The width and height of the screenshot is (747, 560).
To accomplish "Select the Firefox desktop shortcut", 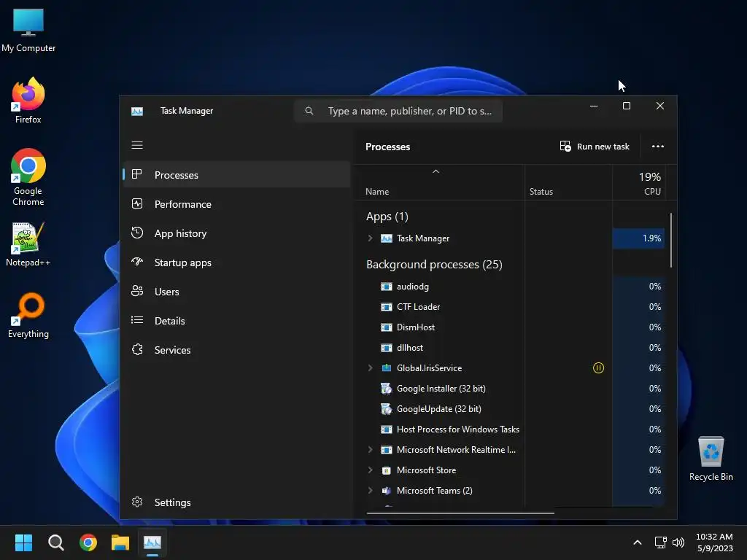I will 28,101.
